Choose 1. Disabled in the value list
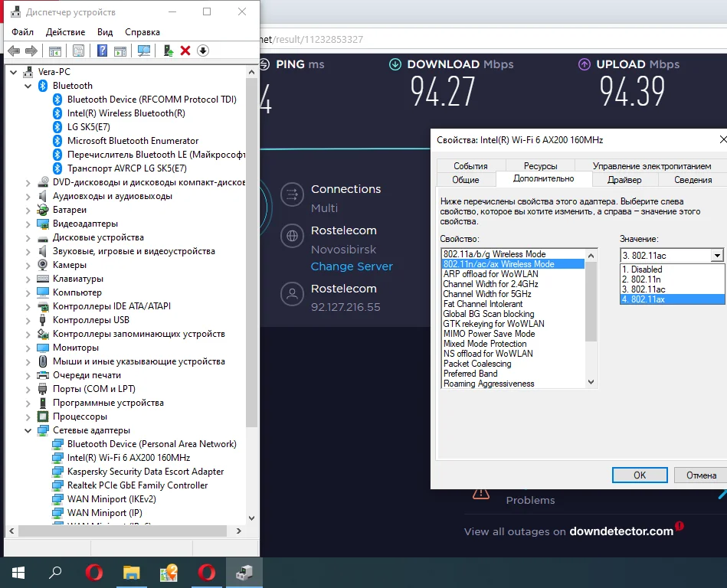 click(672, 269)
